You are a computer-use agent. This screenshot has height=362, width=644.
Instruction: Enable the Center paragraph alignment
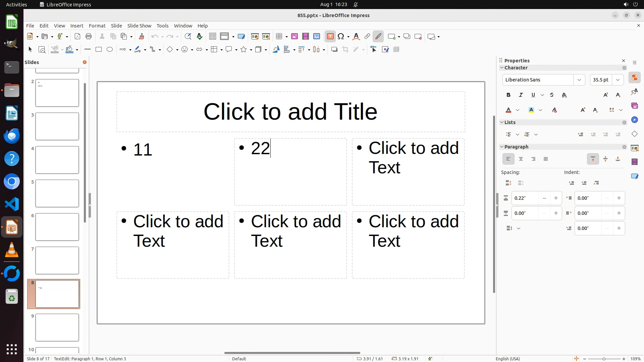521,159
